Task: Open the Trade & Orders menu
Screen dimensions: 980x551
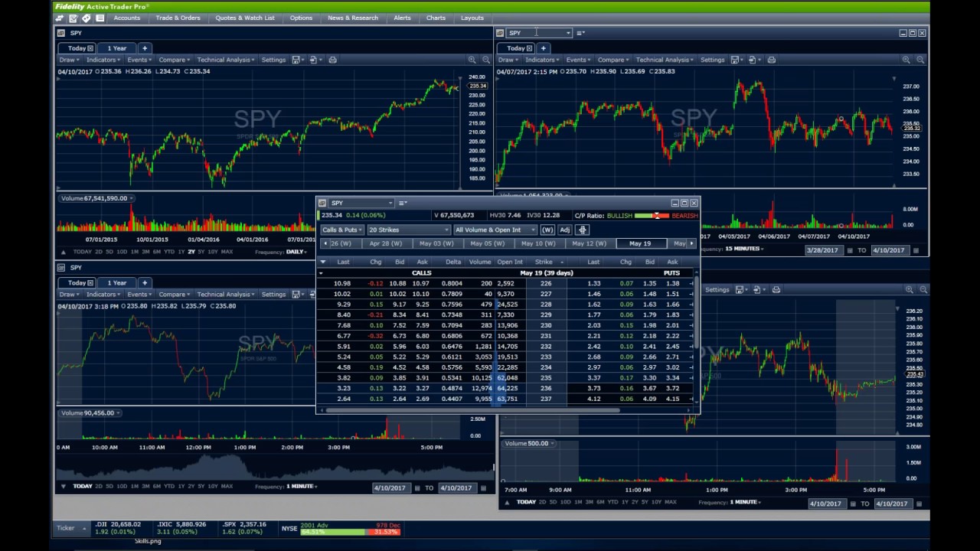Action: click(x=178, y=18)
